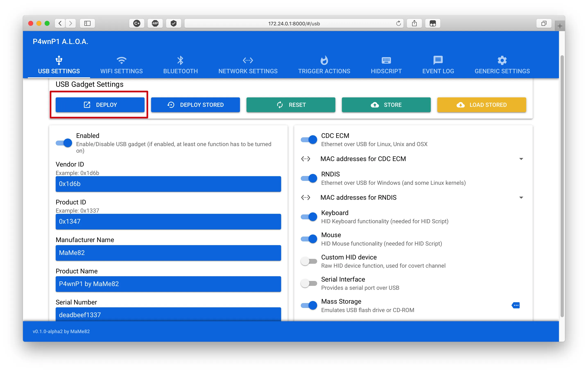The image size is (588, 372).
Task: Click the Network Settings arrows icon
Action: click(248, 60)
